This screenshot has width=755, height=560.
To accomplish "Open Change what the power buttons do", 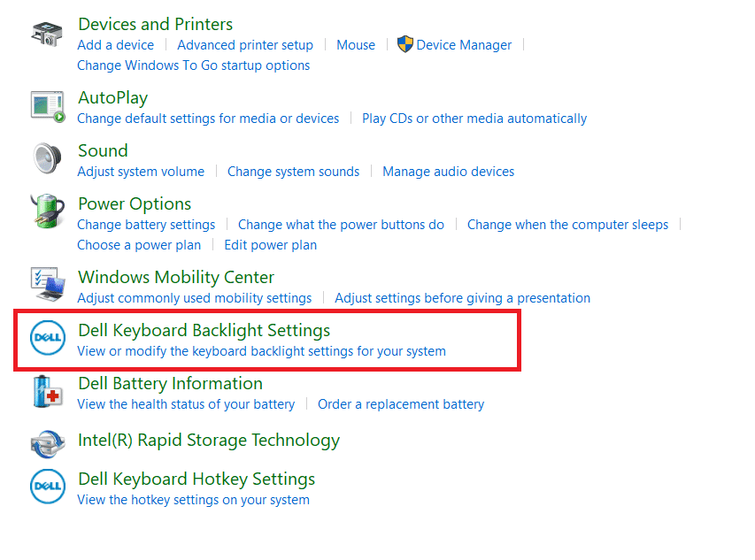I will [x=341, y=225].
